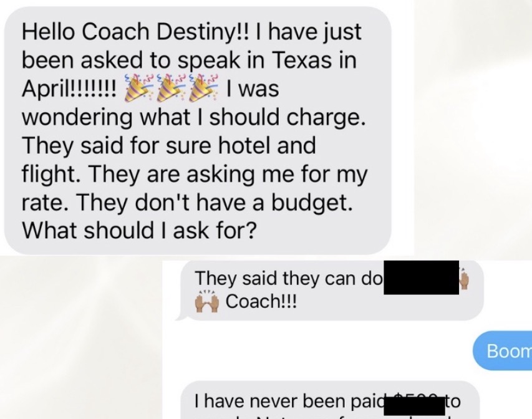Click the 'They said for sure hotel and' line
Image resolution: width=532 pixels, height=419 pixels.
pos(169,145)
